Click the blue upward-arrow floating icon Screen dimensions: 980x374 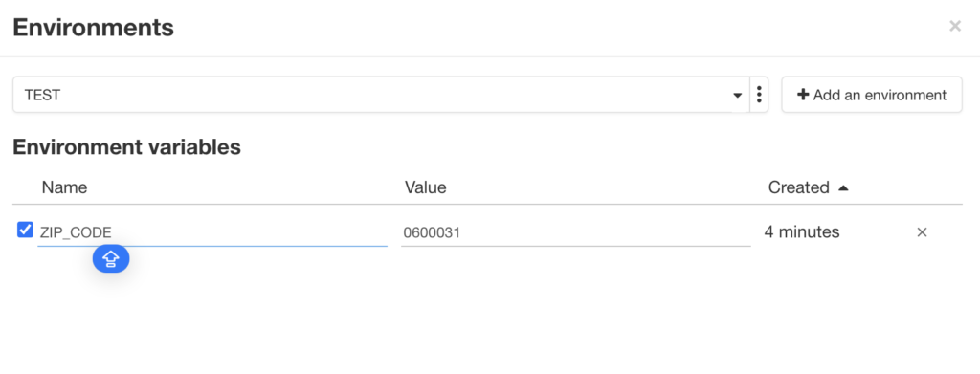tap(111, 258)
